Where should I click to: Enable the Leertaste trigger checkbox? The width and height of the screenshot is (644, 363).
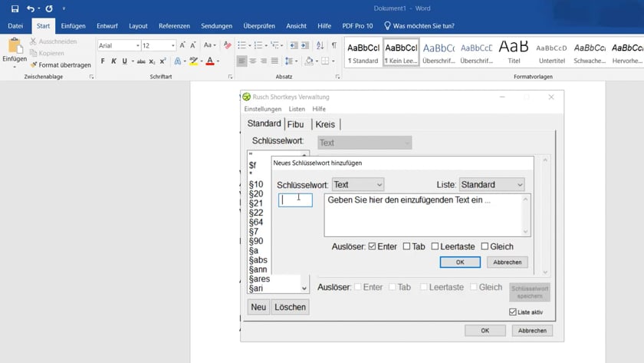(x=435, y=246)
